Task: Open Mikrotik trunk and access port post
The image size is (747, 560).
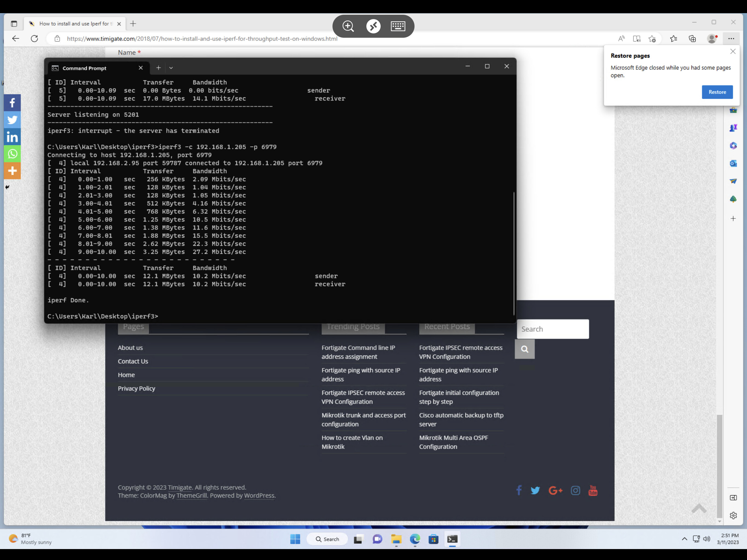Action: tap(363, 419)
